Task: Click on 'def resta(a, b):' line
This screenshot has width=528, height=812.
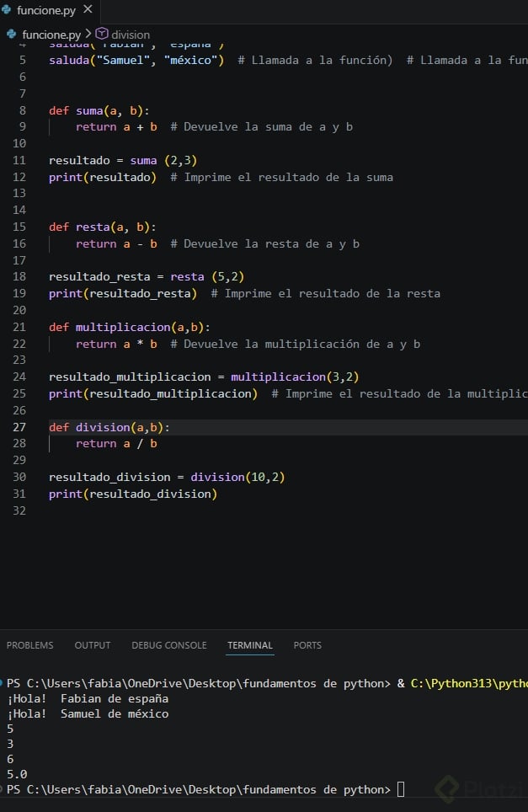Action: coord(103,227)
